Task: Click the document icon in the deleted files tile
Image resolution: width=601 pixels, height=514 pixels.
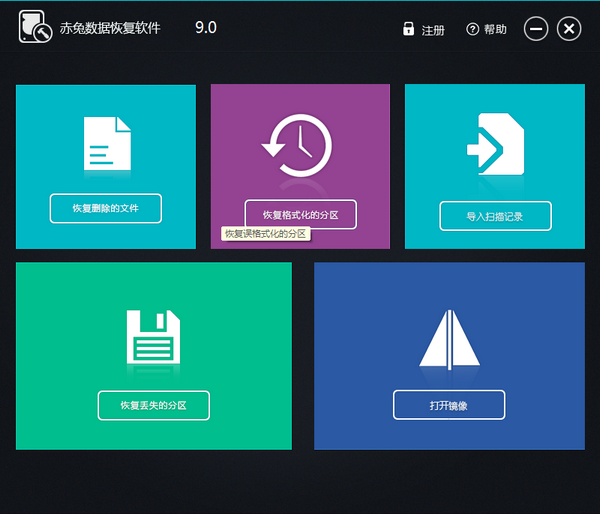Action: tap(107, 143)
